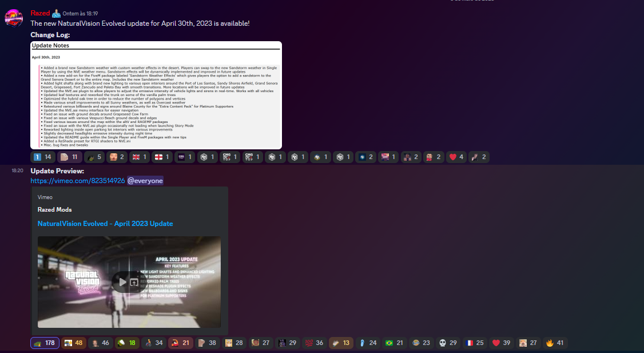Click the reaction showing count 28
The width and height of the screenshot is (644, 353).
tap(234, 343)
